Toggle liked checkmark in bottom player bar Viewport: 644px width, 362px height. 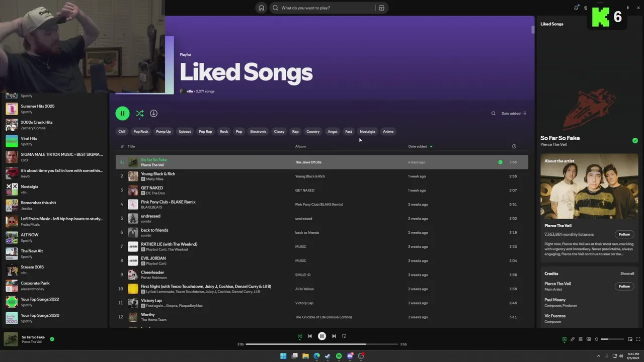[x=52, y=339]
